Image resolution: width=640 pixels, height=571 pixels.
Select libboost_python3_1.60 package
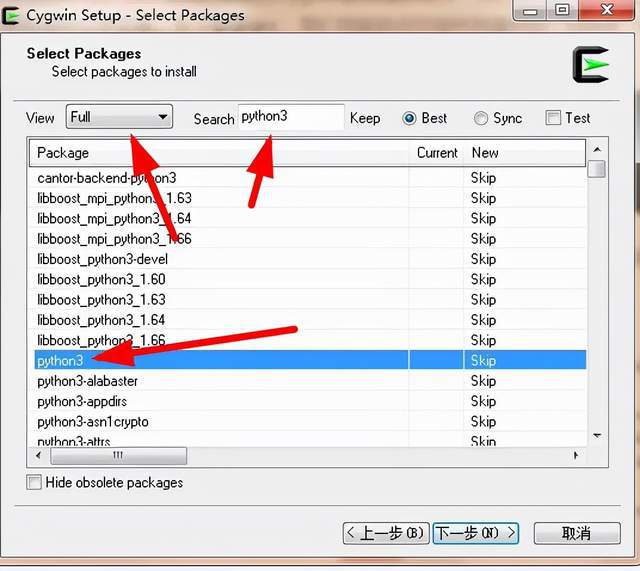(101, 280)
